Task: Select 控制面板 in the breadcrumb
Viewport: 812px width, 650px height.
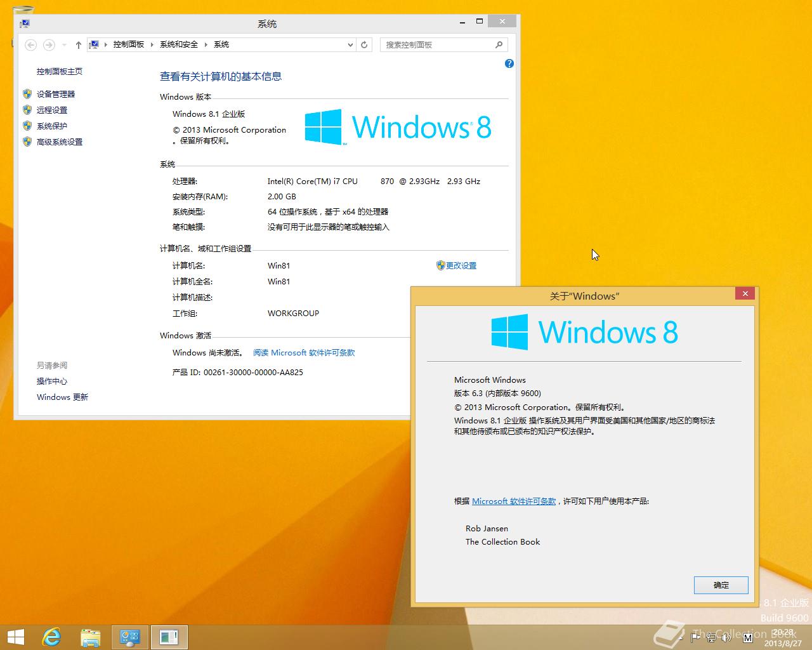Action: 129,44
